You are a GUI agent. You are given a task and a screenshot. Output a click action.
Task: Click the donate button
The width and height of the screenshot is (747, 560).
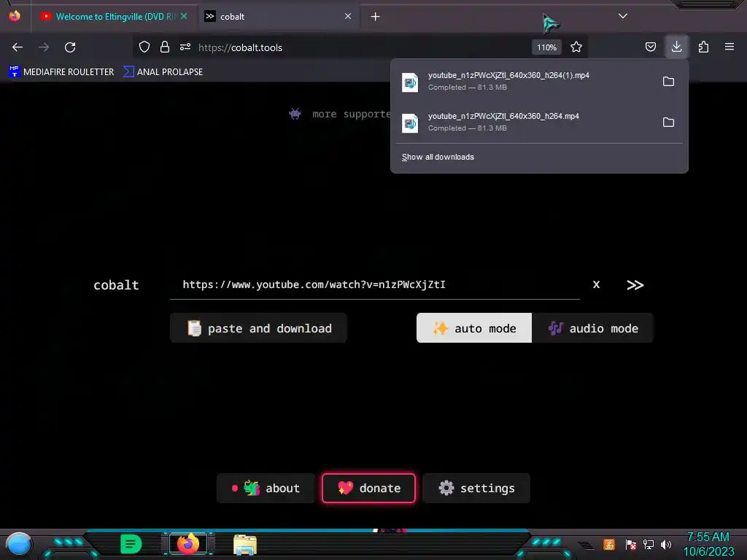click(368, 488)
